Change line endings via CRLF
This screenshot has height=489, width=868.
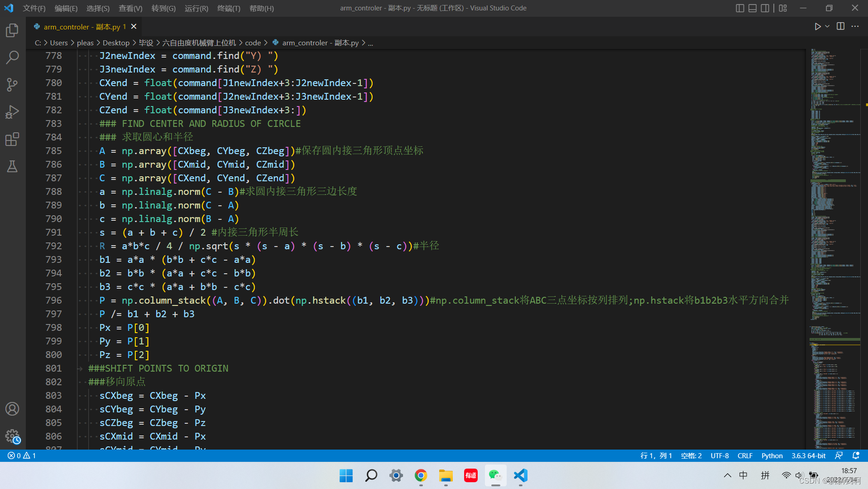(x=745, y=455)
